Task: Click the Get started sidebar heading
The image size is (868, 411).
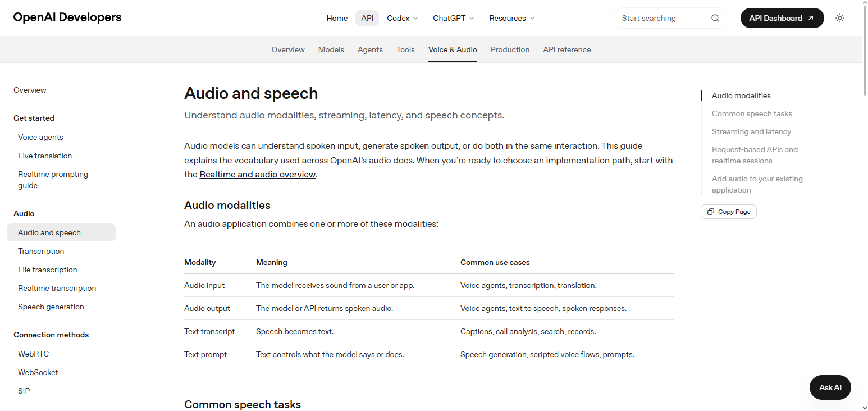Action: [x=34, y=118]
